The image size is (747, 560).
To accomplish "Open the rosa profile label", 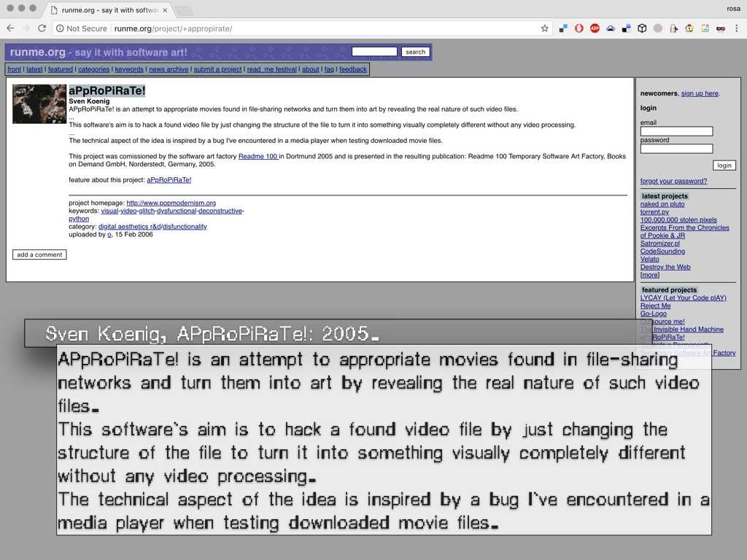I will pos(733,9).
